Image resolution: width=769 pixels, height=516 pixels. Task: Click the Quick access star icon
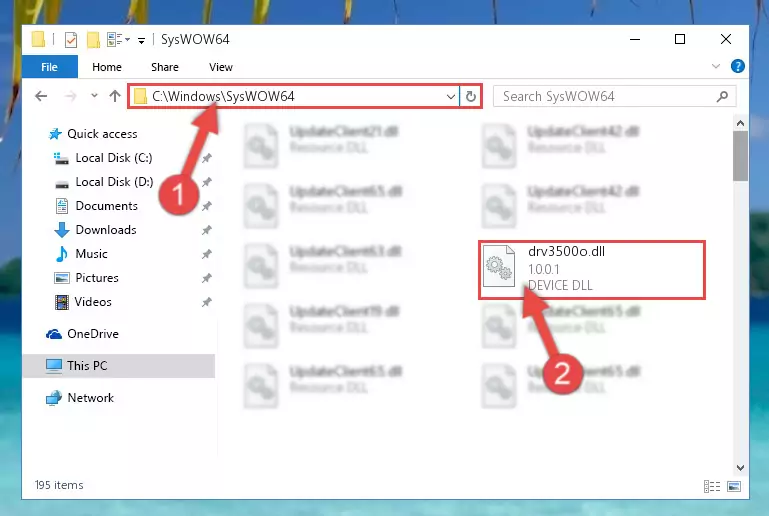pos(55,134)
